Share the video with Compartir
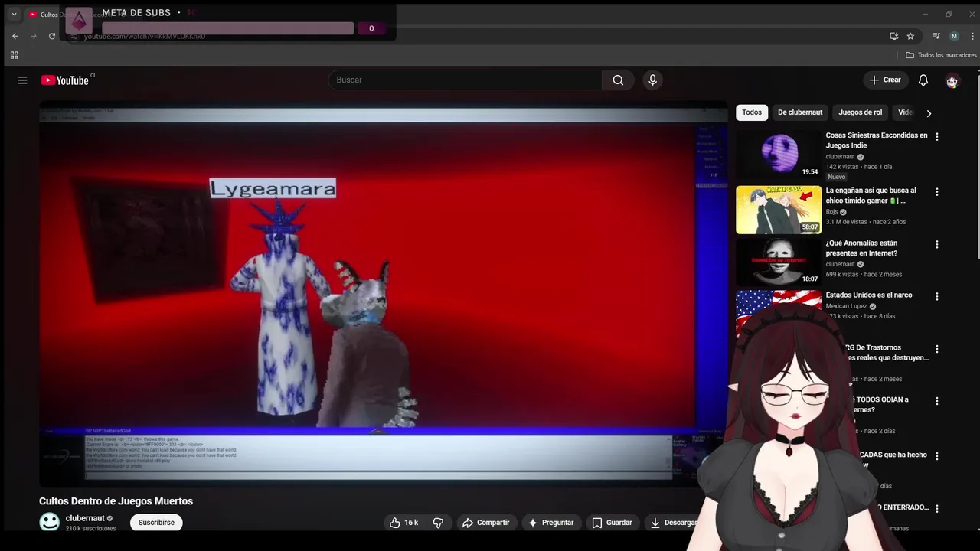The width and height of the screenshot is (980, 551). (486, 523)
